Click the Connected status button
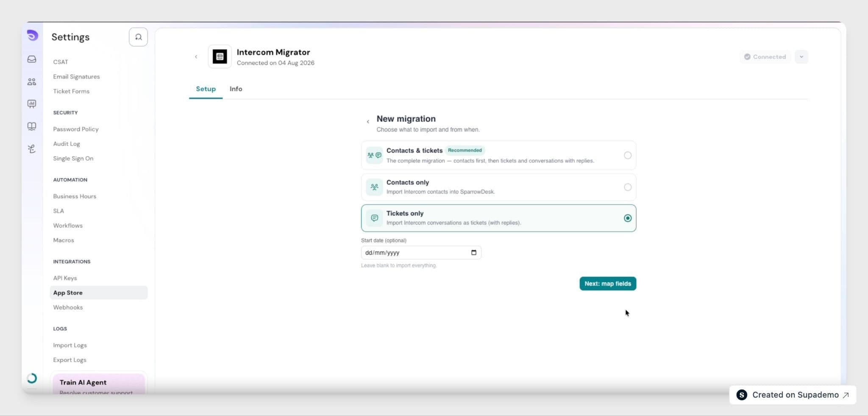Screen dimensions: 868x416 (765, 57)
